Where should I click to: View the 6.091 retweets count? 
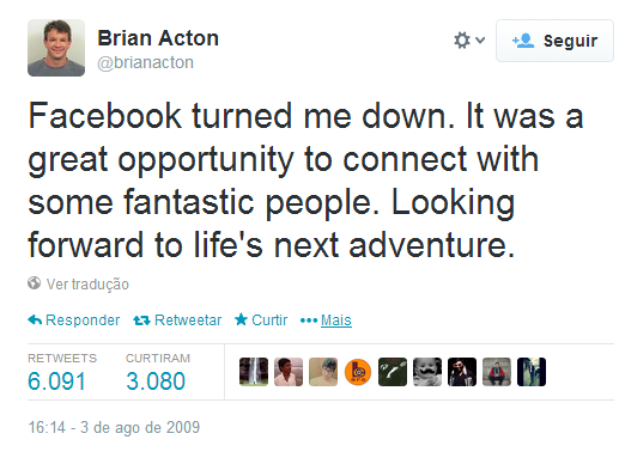[57, 381]
